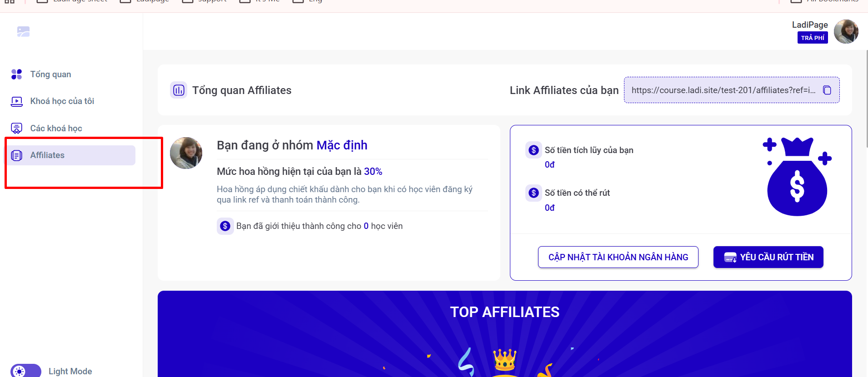Click the page vertical scrollbar
868x377 pixels.
tap(867, 98)
